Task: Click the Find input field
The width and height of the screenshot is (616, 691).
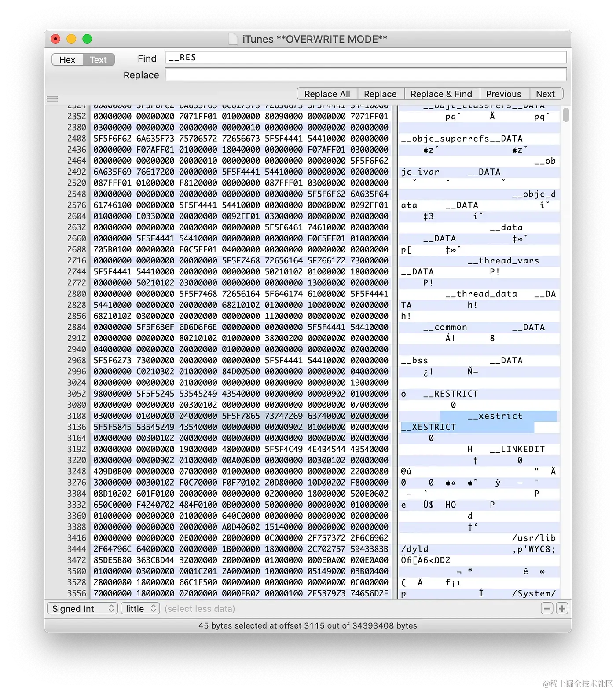Action: click(366, 58)
